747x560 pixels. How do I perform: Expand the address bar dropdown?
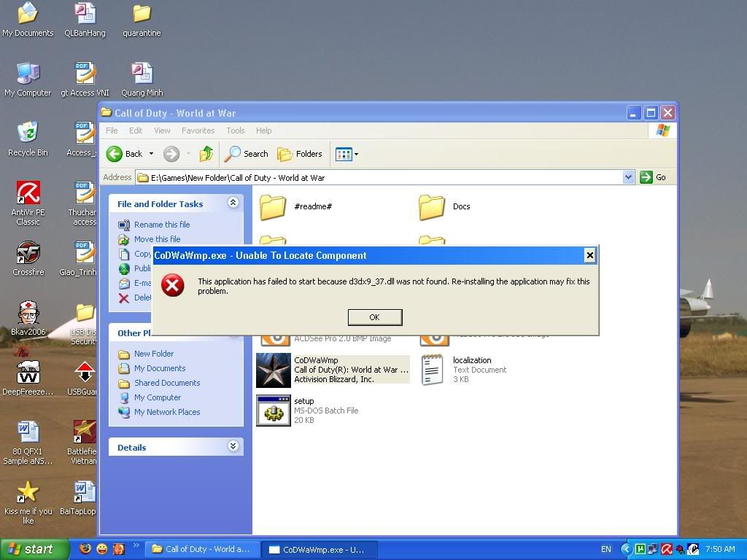[628, 177]
